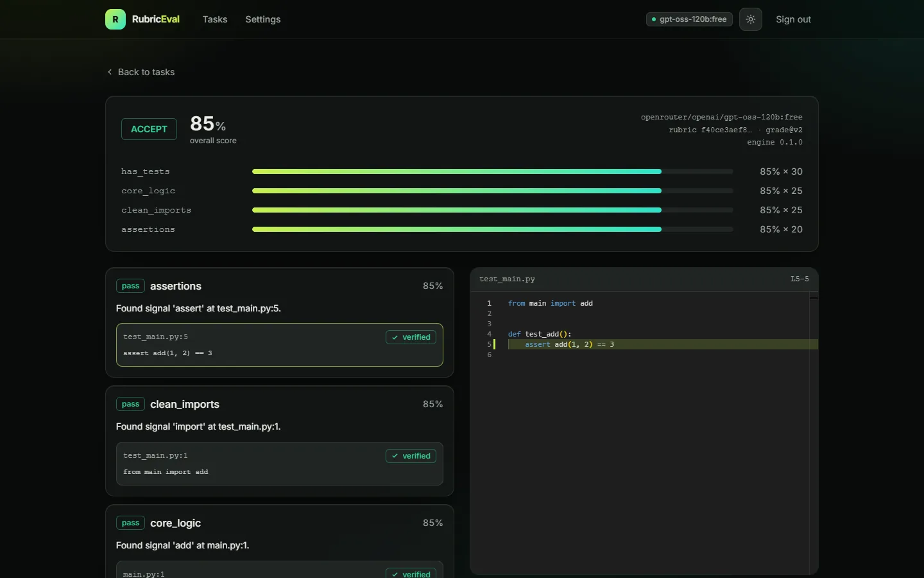Click the '85% × 20' assertions weight
The width and height of the screenshot is (924, 578).
coord(781,229)
